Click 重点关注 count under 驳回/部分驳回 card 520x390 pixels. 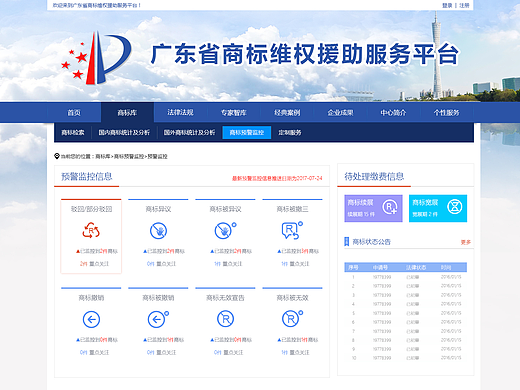coord(94,264)
